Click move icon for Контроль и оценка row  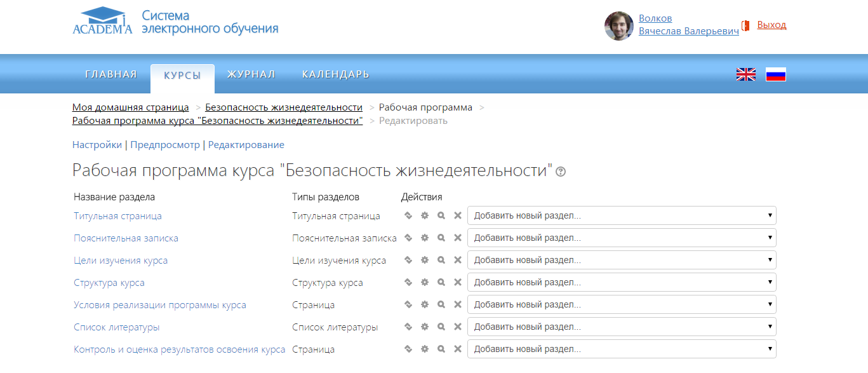[408, 349]
